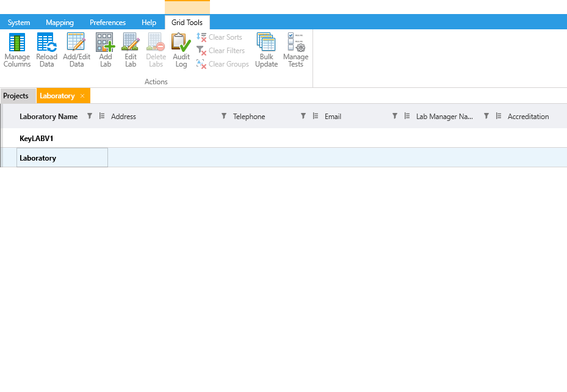
Task: Click column options icon after Laboratory Name
Action: point(102,116)
